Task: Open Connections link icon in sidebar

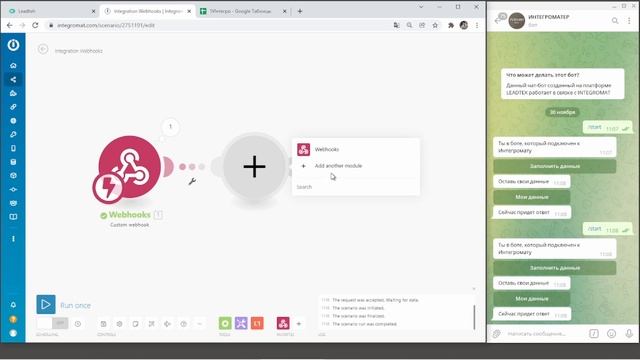Action: [x=13, y=107]
